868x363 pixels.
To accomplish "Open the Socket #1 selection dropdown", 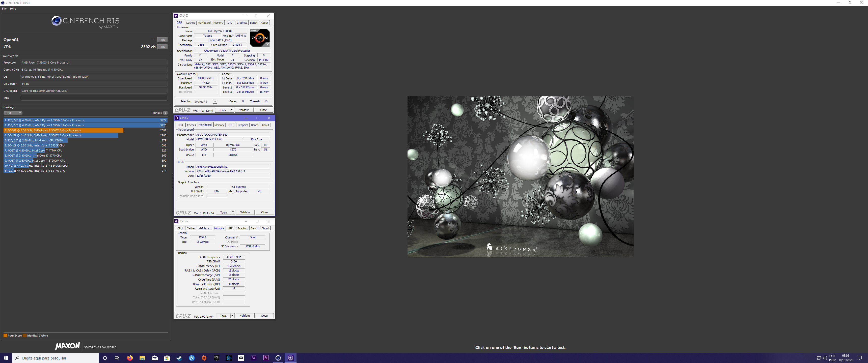I will click(x=205, y=101).
